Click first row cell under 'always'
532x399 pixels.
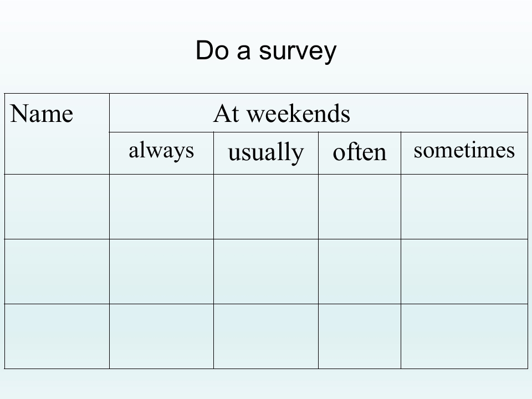(161, 207)
